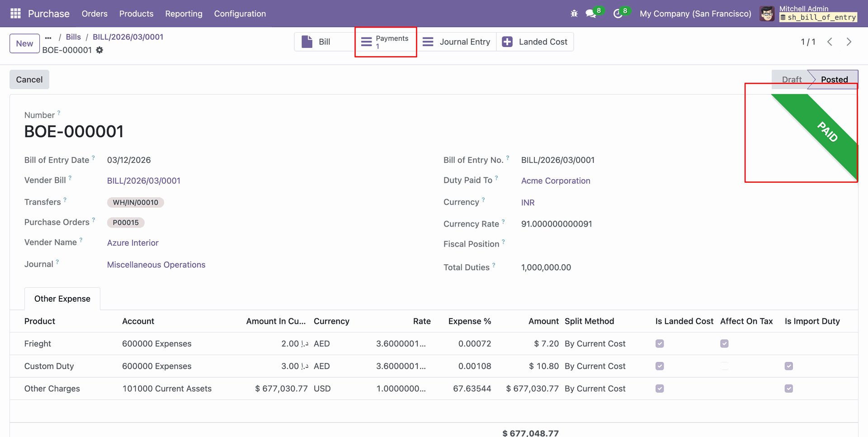This screenshot has width=868, height=437.
Task: Open the chat messages icon
Action: (591, 14)
